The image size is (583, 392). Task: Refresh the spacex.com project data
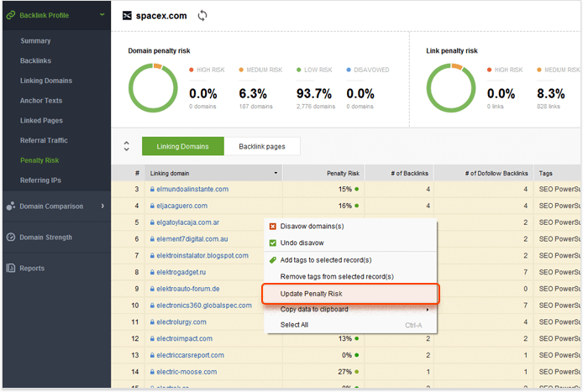[202, 16]
